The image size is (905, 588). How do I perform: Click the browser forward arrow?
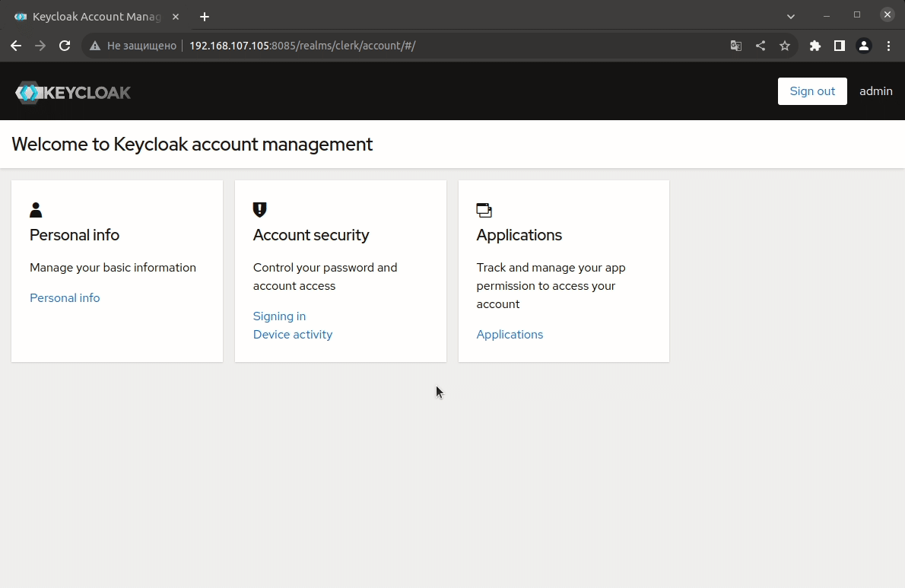pos(40,46)
